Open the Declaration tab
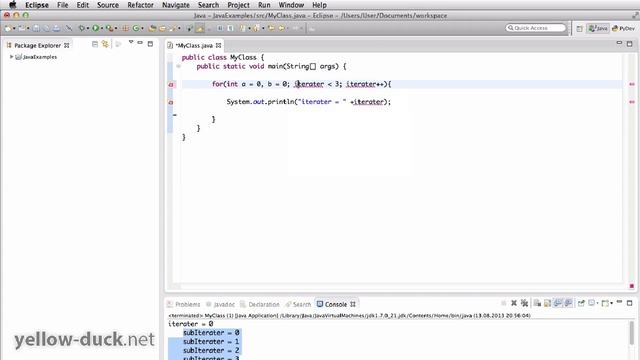Viewport: 640px width, 360px height. coord(260,304)
